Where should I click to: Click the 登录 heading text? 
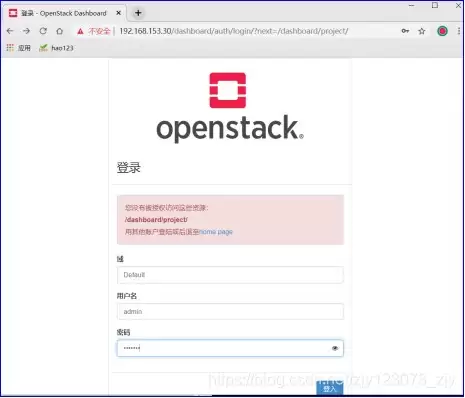(x=129, y=167)
